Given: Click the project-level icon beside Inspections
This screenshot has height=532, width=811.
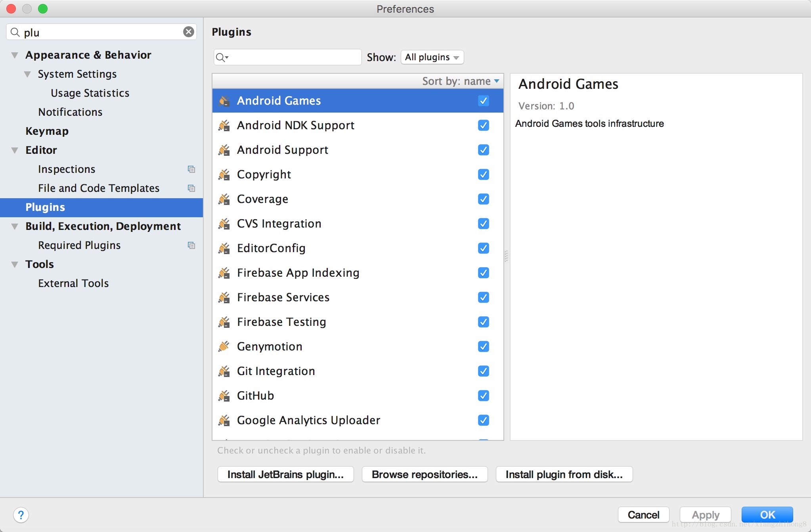Looking at the screenshot, I should (191, 169).
